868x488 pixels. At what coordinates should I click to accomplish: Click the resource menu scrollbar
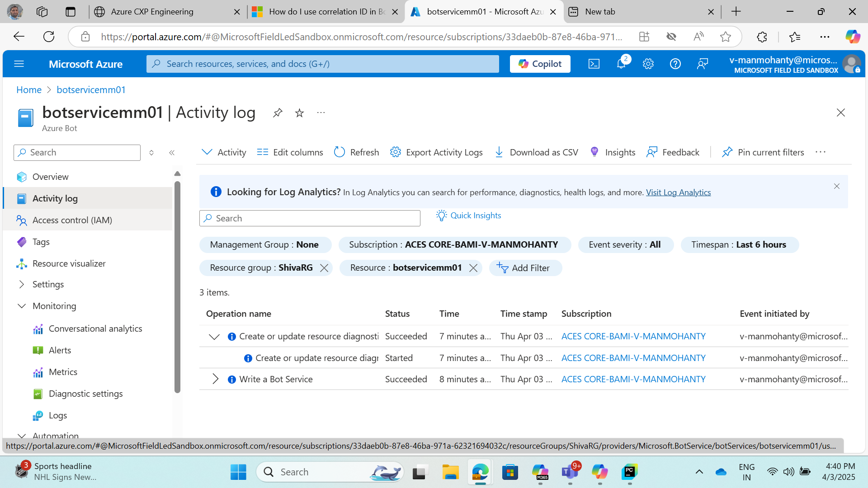point(177,287)
